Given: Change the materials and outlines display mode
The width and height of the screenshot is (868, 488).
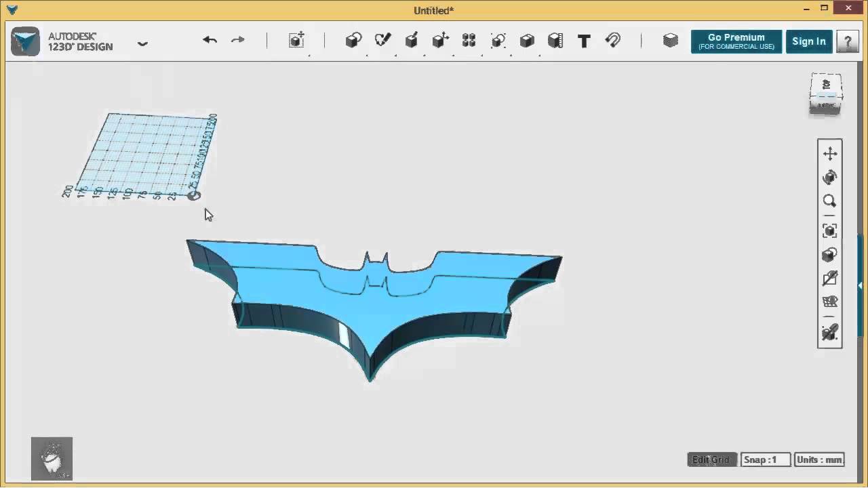Looking at the screenshot, I should pos(830,255).
